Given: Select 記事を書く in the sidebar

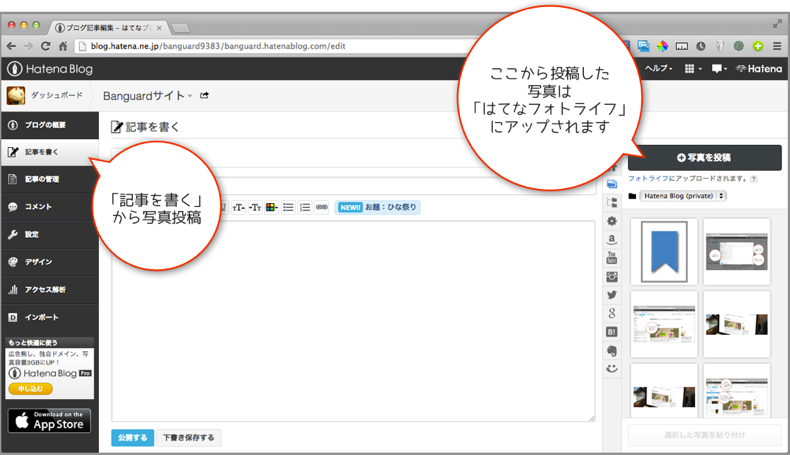Looking at the screenshot, I should [50, 152].
